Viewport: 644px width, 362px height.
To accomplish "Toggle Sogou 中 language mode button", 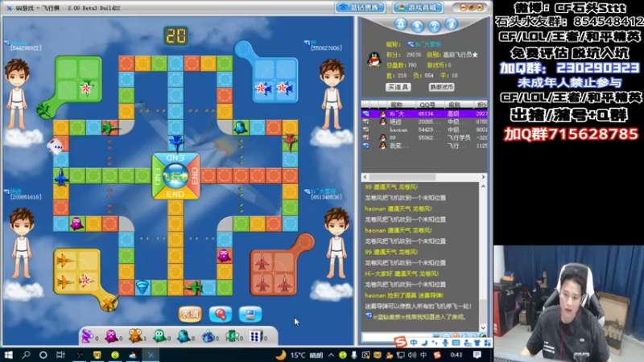I will [x=413, y=343].
